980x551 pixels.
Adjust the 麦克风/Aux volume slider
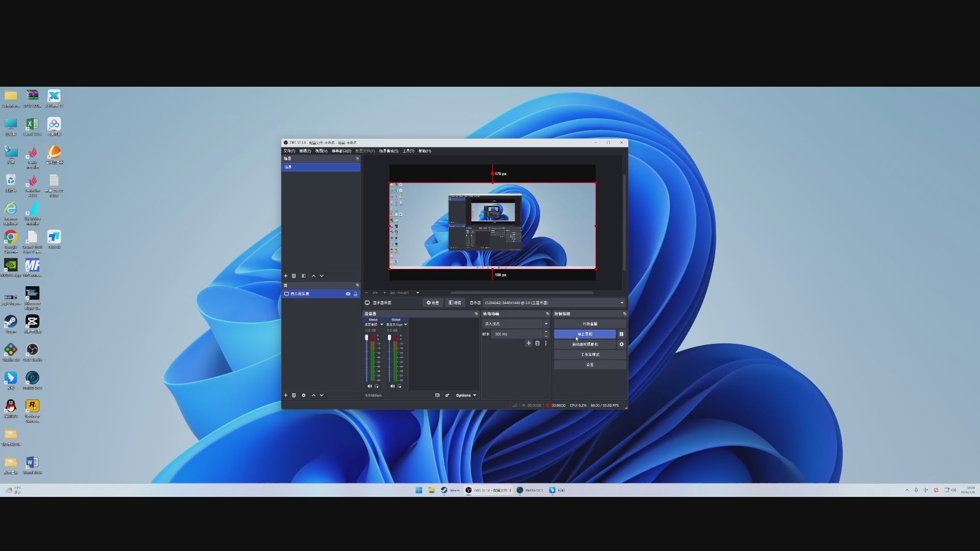click(x=389, y=358)
